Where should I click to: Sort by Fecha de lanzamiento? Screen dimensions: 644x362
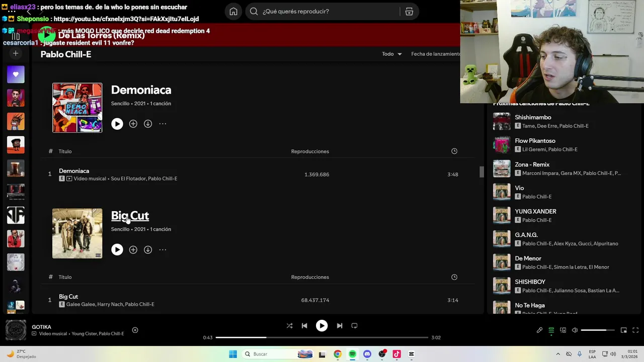pos(435,54)
